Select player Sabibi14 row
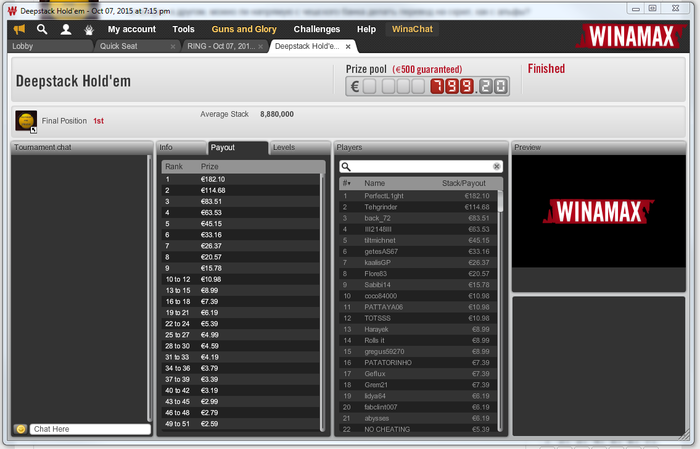 (418, 285)
